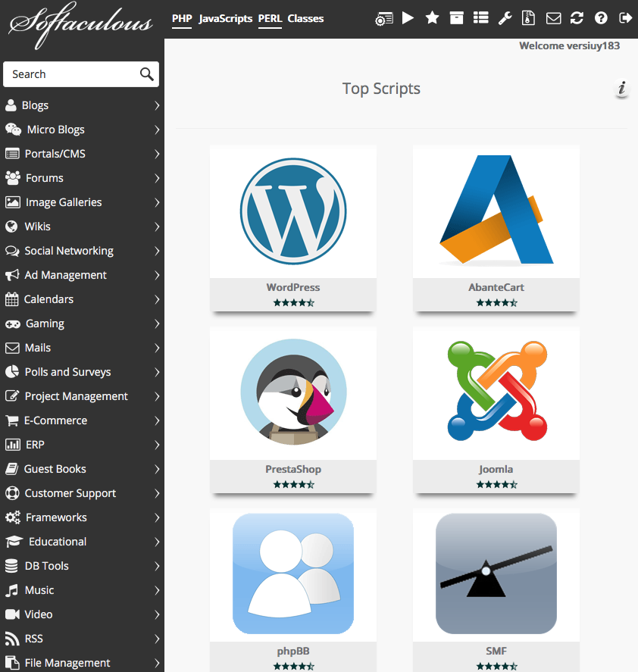This screenshot has height=672, width=638.
Task: Click the Image Galleries picture icon
Action: point(12,202)
